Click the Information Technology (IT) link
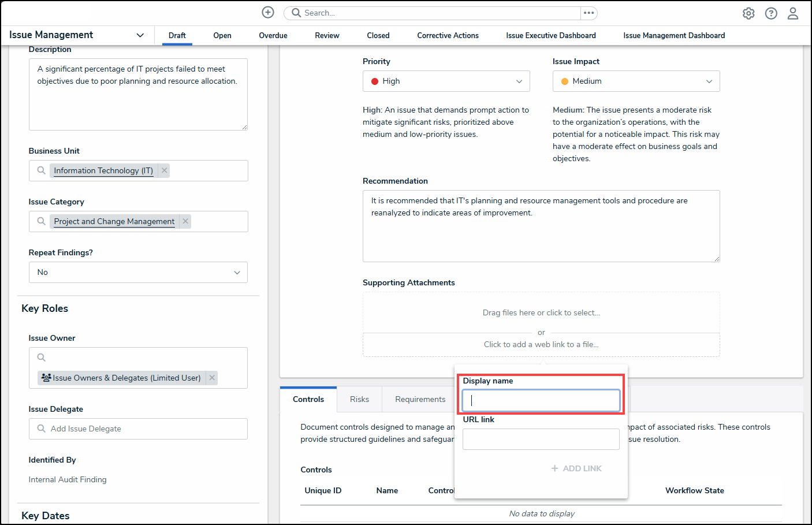 click(x=103, y=170)
